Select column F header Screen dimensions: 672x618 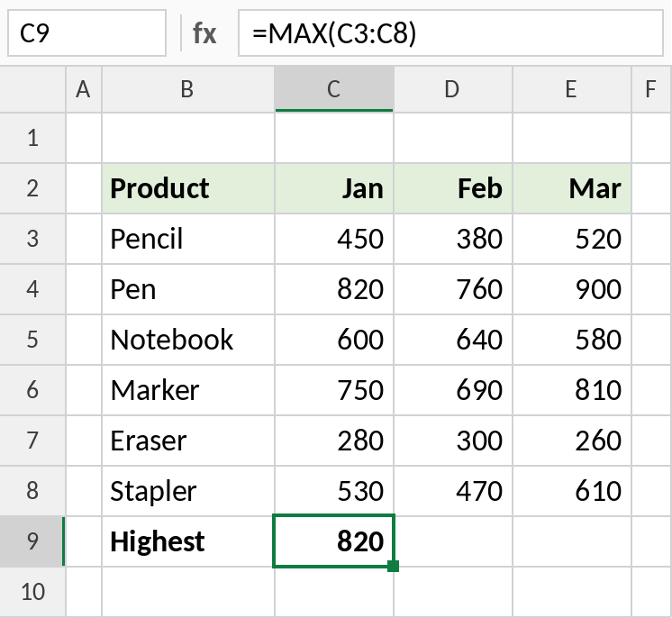click(x=651, y=89)
